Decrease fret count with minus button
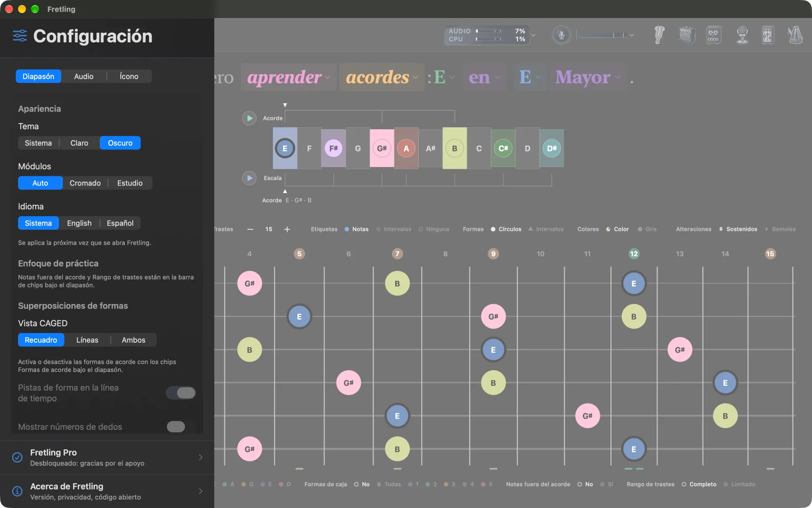This screenshot has width=812, height=508. [250, 229]
